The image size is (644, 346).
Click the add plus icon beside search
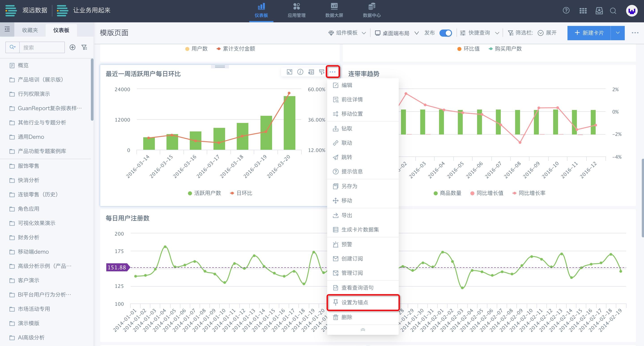73,47
